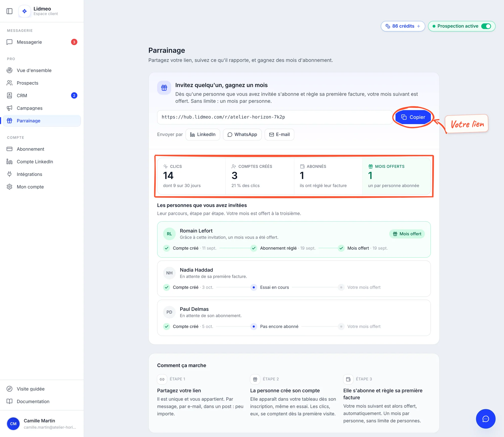Viewport: 504px width, 437px height.
Task: Open Camille Martin account menu
Action: pyautogui.click(x=42, y=424)
